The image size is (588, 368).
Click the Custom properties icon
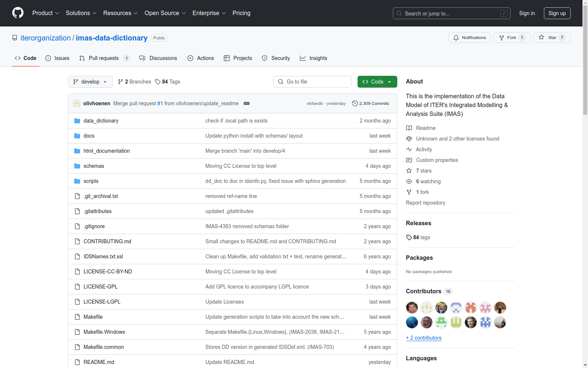pos(409,160)
